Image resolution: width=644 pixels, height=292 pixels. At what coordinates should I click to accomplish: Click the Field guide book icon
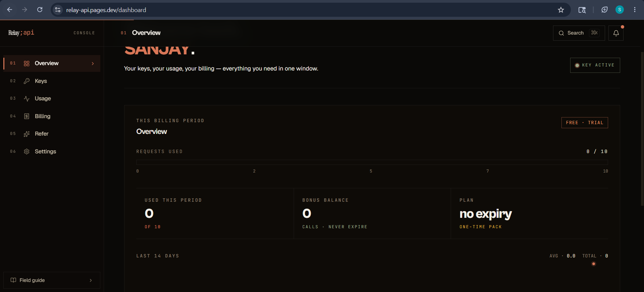pos(13,280)
